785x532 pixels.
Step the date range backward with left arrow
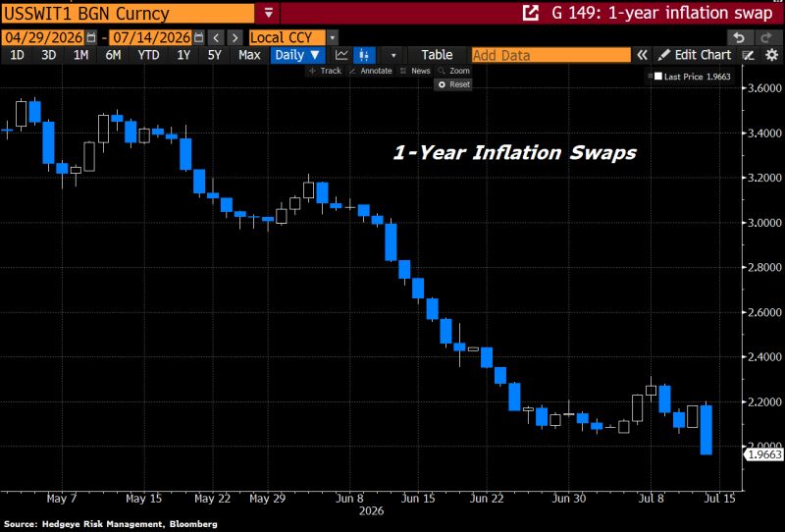[x=216, y=37]
